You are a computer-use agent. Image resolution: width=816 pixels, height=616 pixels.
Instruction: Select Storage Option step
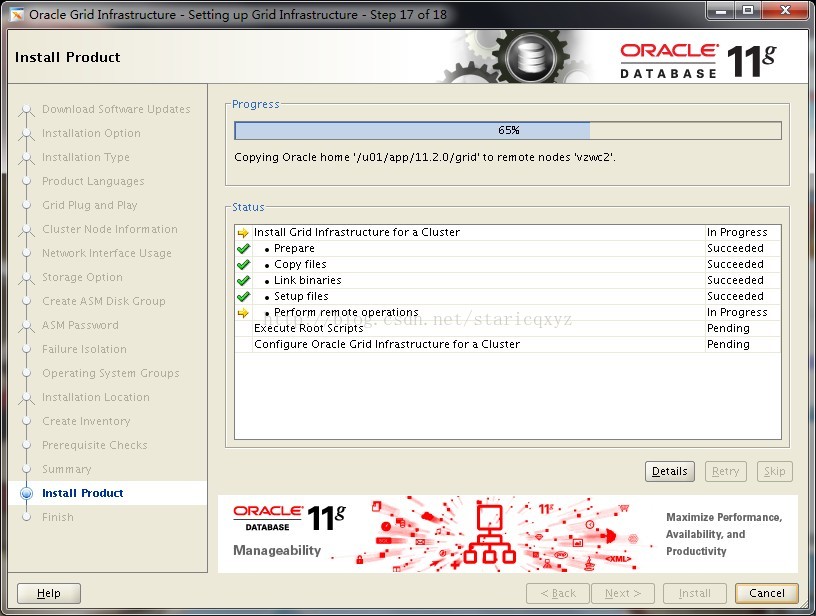tap(82, 277)
